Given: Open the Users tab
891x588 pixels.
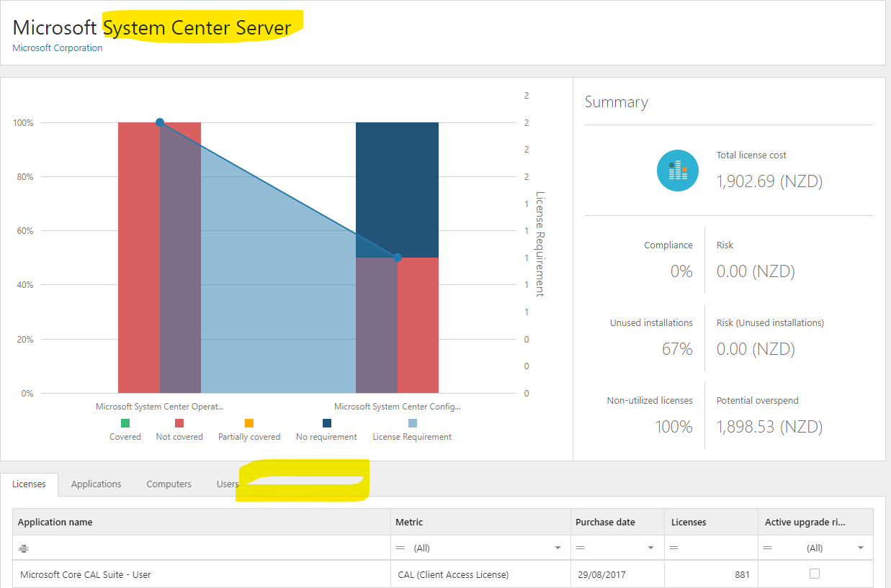Looking at the screenshot, I should 228,484.
